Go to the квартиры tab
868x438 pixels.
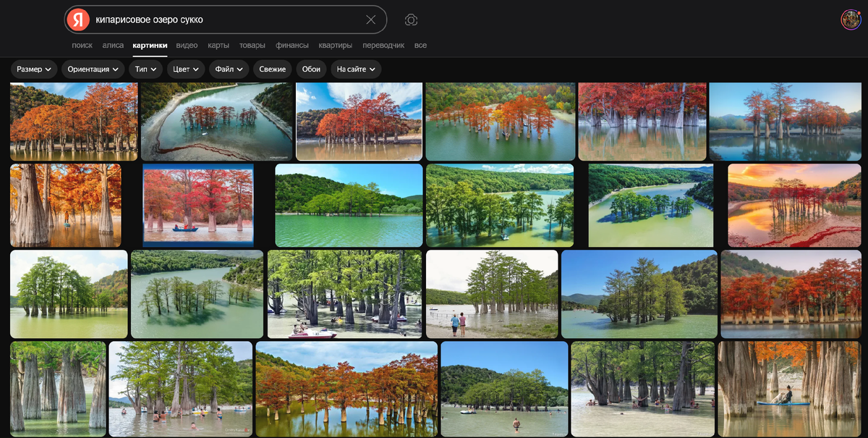(336, 45)
